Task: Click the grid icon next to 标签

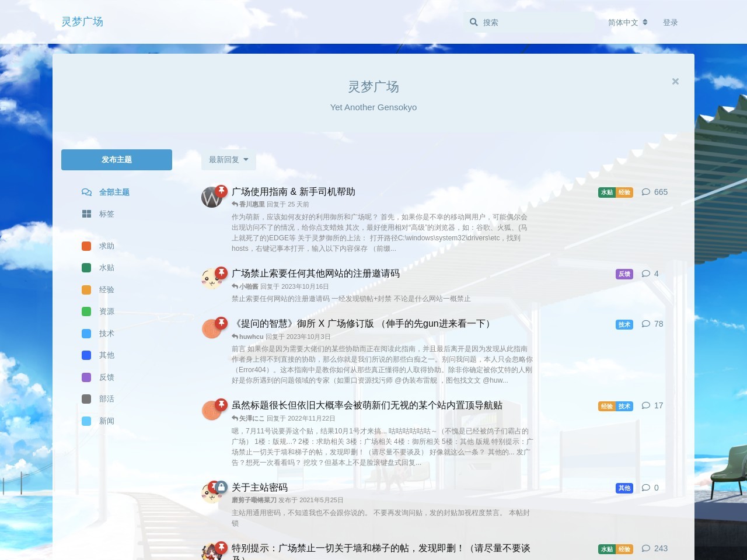Action: pyautogui.click(x=86, y=213)
